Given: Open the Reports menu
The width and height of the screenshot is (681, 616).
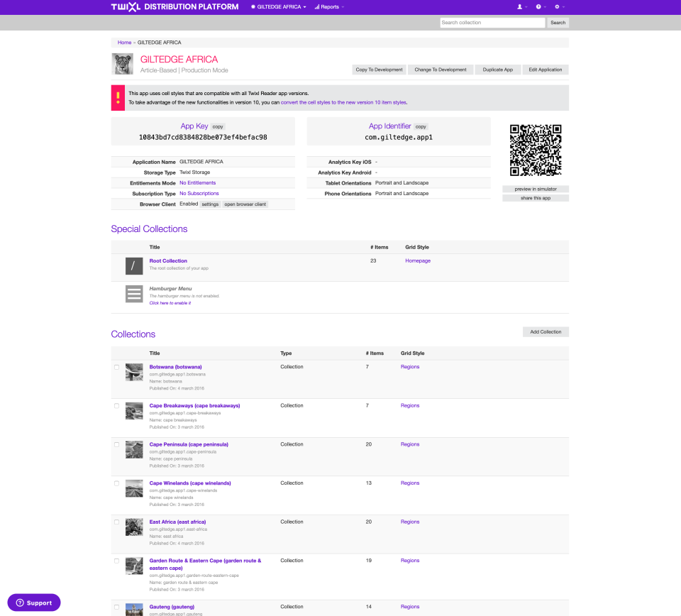Looking at the screenshot, I should click(x=328, y=7).
